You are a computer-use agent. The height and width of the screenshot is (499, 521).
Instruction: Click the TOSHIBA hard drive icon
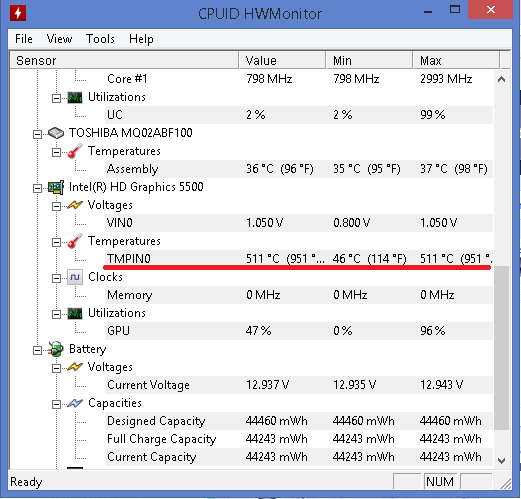pyautogui.click(x=56, y=133)
